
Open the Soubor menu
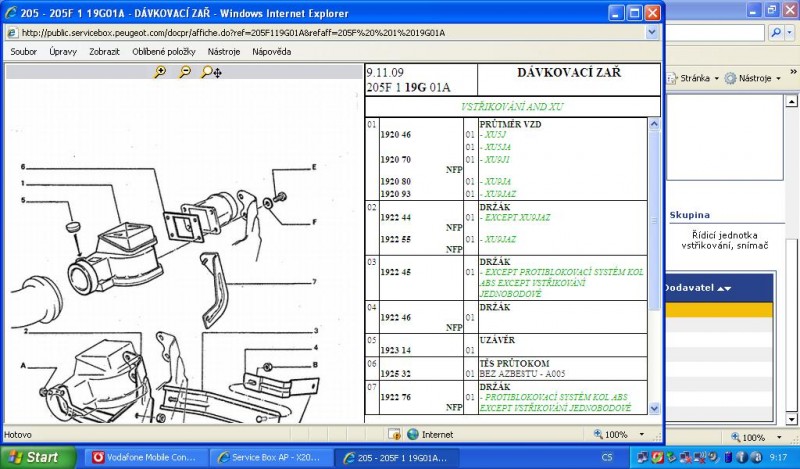(x=24, y=51)
